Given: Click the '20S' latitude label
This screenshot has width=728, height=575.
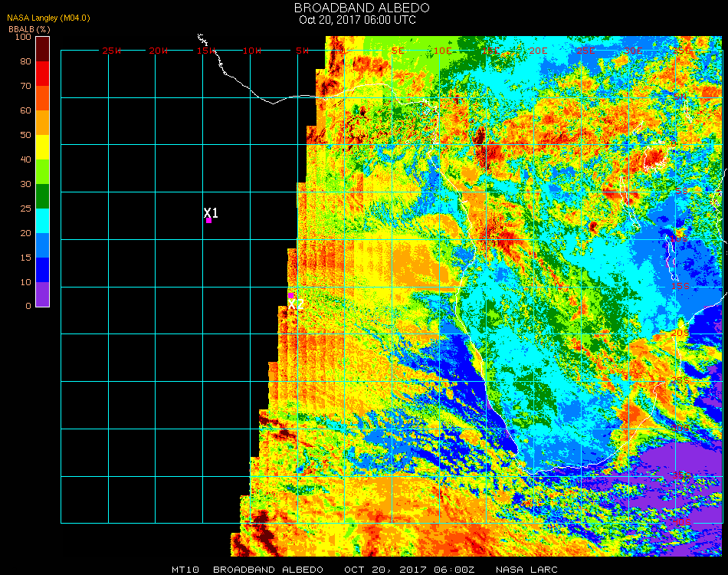Looking at the screenshot, I should coord(680,333).
